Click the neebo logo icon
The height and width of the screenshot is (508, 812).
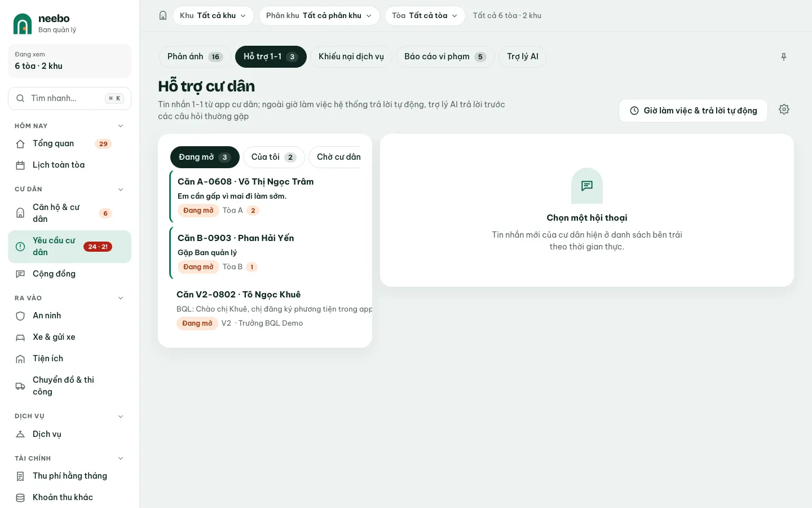click(x=23, y=24)
